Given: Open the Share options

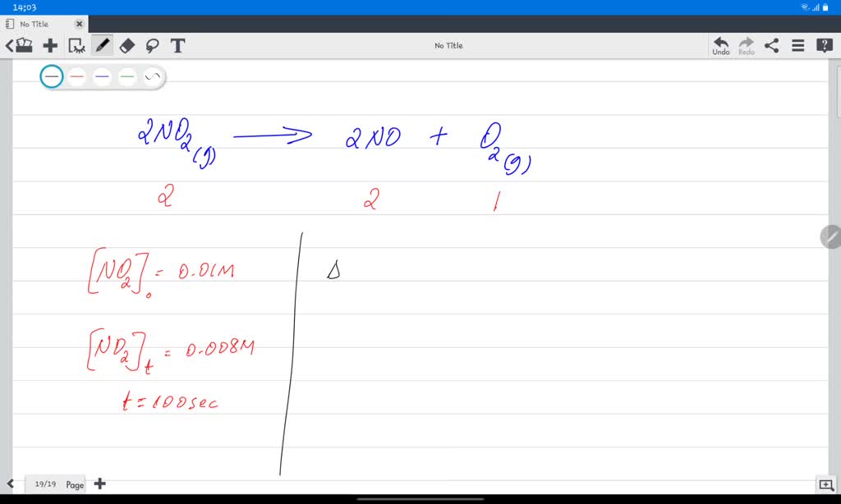Looking at the screenshot, I should (771, 45).
